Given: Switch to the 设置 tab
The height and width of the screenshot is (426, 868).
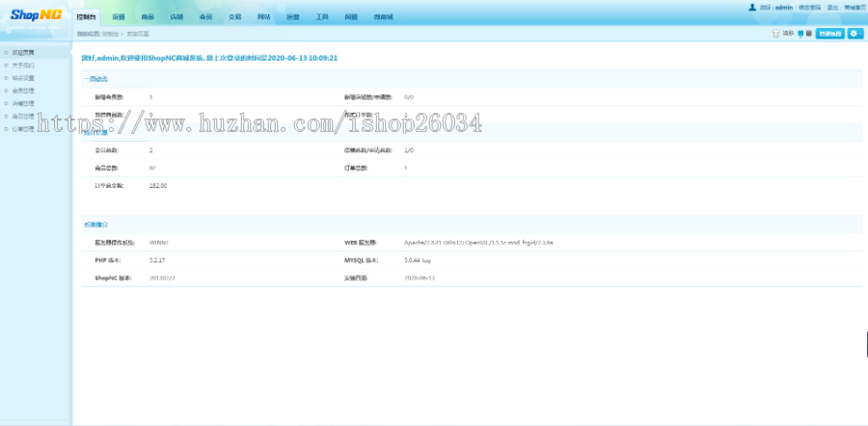Looking at the screenshot, I should [119, 17].
